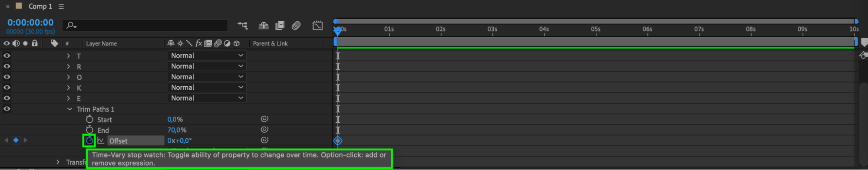Enable the stopwatch for the Start property
Image resolution: width=868 pixels, height=170 pixels.
(89, 119)
